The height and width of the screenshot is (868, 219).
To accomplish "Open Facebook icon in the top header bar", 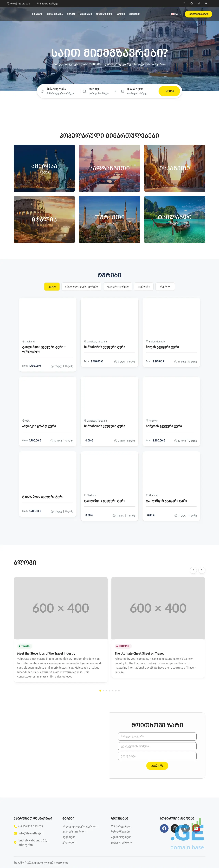I will coord(184,3).
